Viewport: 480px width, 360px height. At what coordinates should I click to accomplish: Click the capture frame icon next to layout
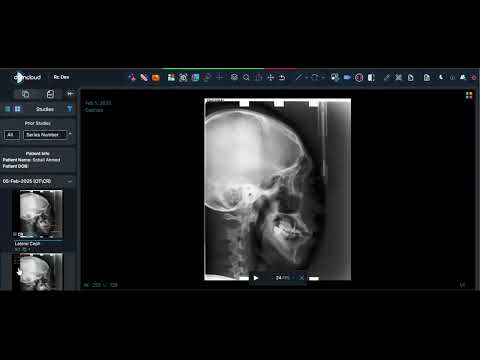tap(183, 78)
